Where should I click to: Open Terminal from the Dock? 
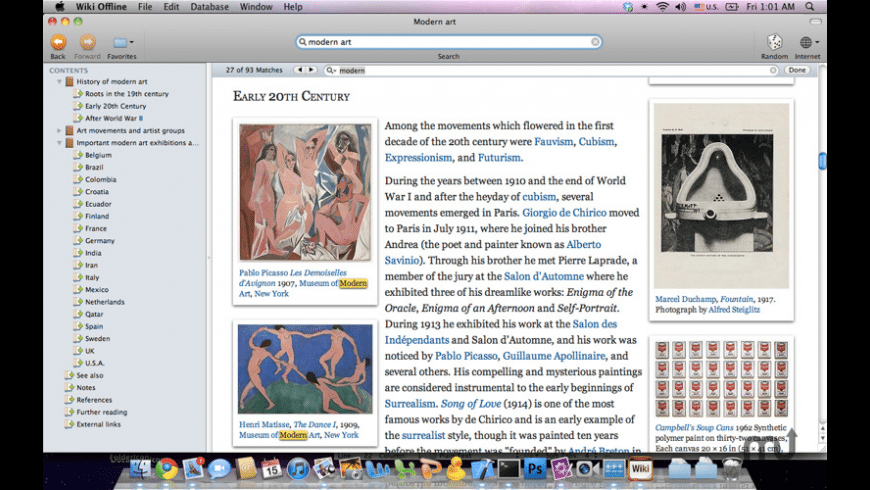pyautogui.click(x=508, y=469)
